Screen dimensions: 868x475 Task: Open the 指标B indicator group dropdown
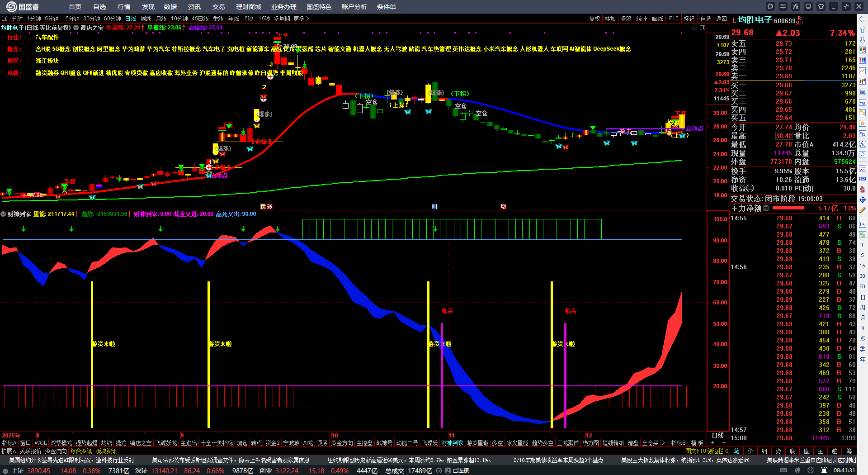point(678,443)
